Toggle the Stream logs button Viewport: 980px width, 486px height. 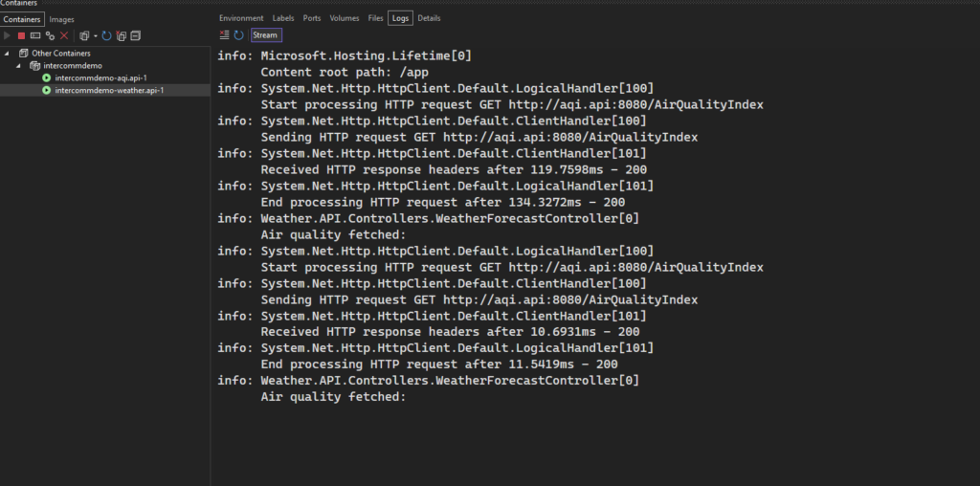click(x=265, y=35)
